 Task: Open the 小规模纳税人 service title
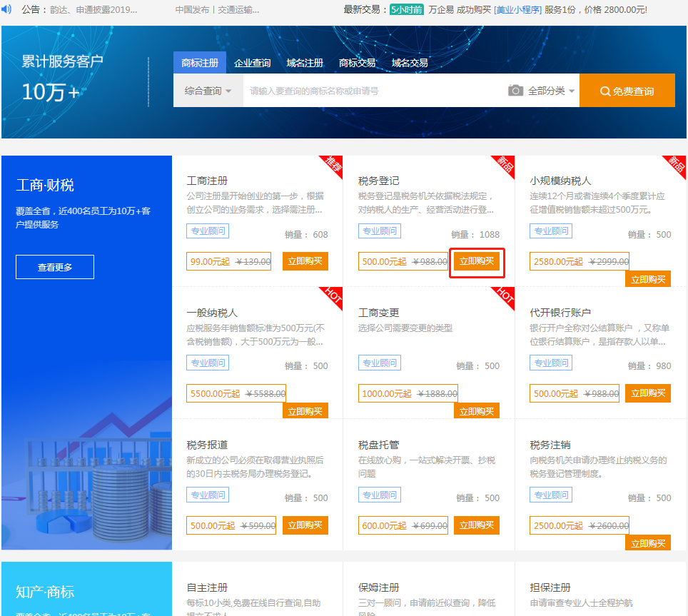(560, 181)
